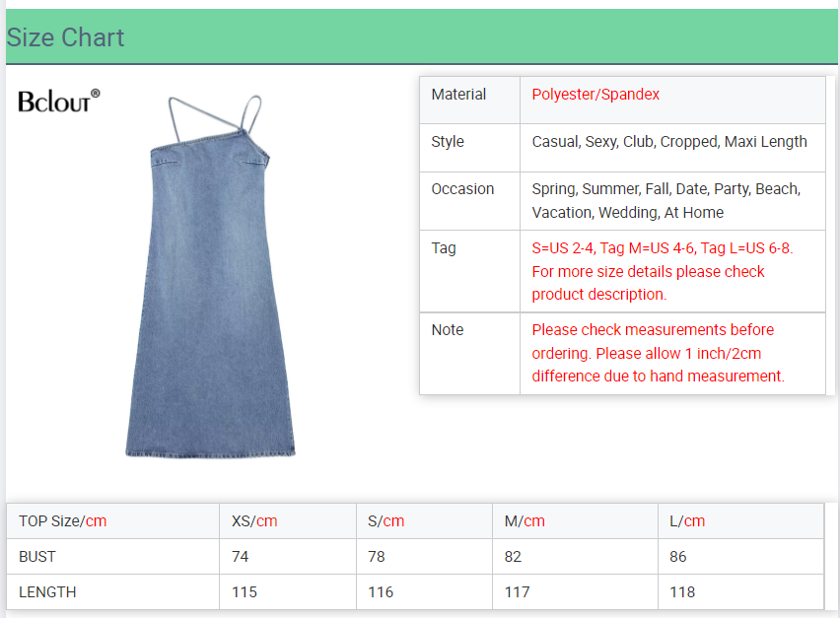Click the Style row label

pyautogui.click(x=448, y=142)
